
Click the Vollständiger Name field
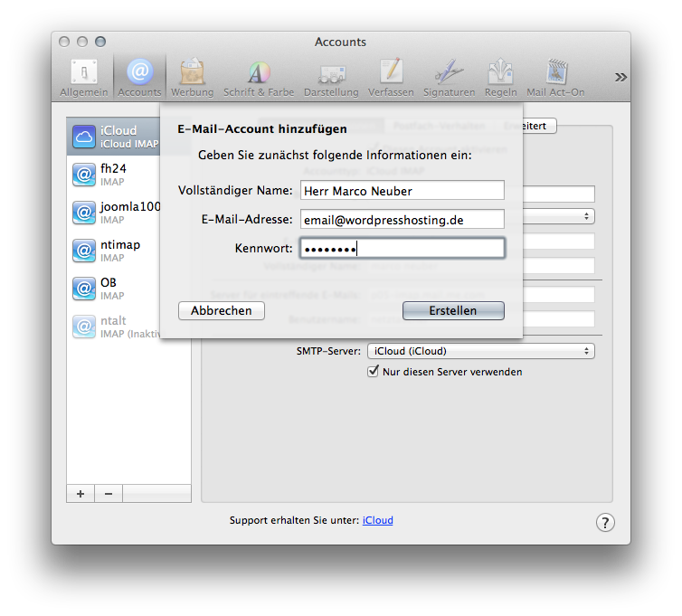click(x=402, y=190)
